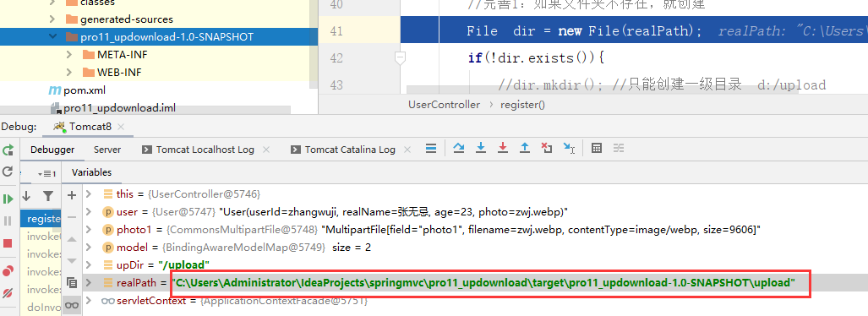Close the Tomcat8 debug tab
This screenshot has height=316, width=868.
tap(121, 127)
